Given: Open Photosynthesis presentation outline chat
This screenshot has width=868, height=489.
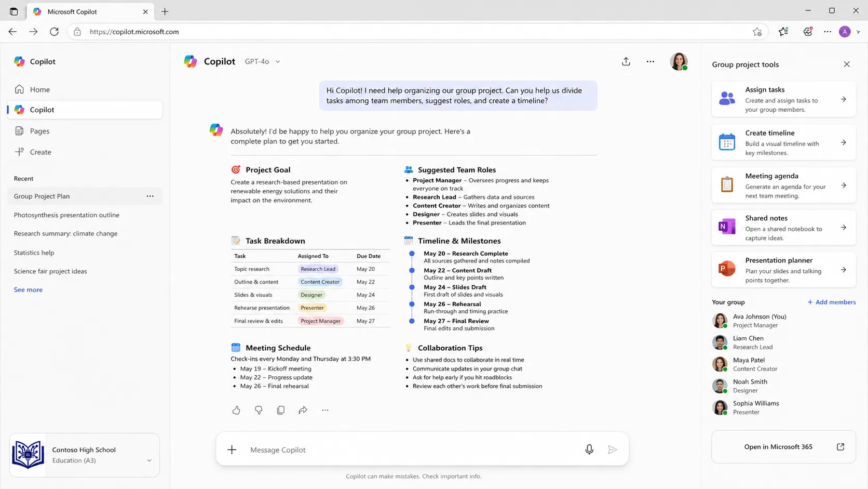Looking at the screenshot, I should tap(66, 215).
